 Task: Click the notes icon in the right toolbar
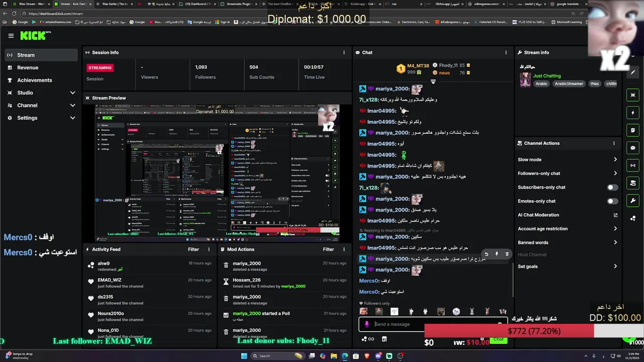coord(633,130)
